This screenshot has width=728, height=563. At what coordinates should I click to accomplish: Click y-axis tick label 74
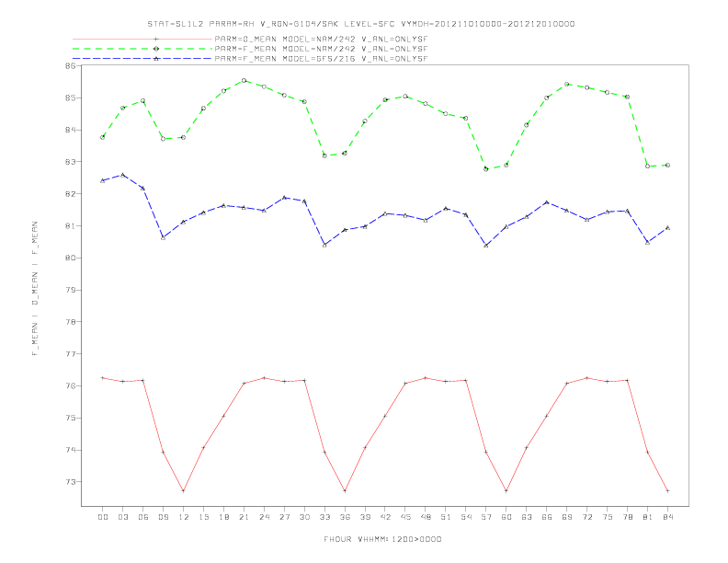pyautogui.click(x=71, y=450)
